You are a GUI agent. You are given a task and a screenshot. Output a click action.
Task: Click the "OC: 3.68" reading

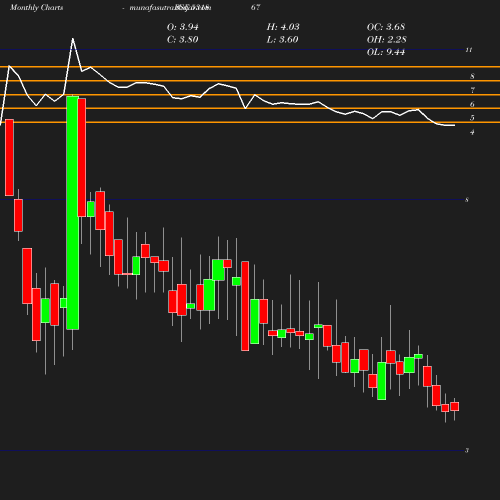tap(386, 27)
